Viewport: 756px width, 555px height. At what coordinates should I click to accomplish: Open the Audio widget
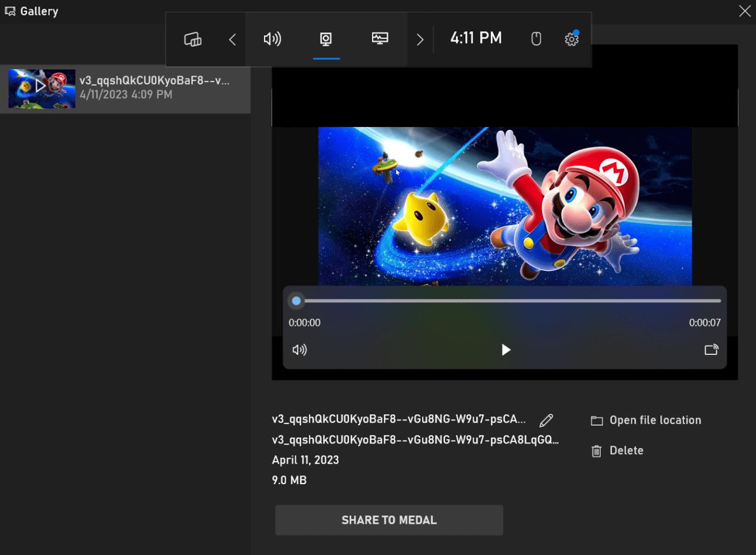click(x=273, y=39)
